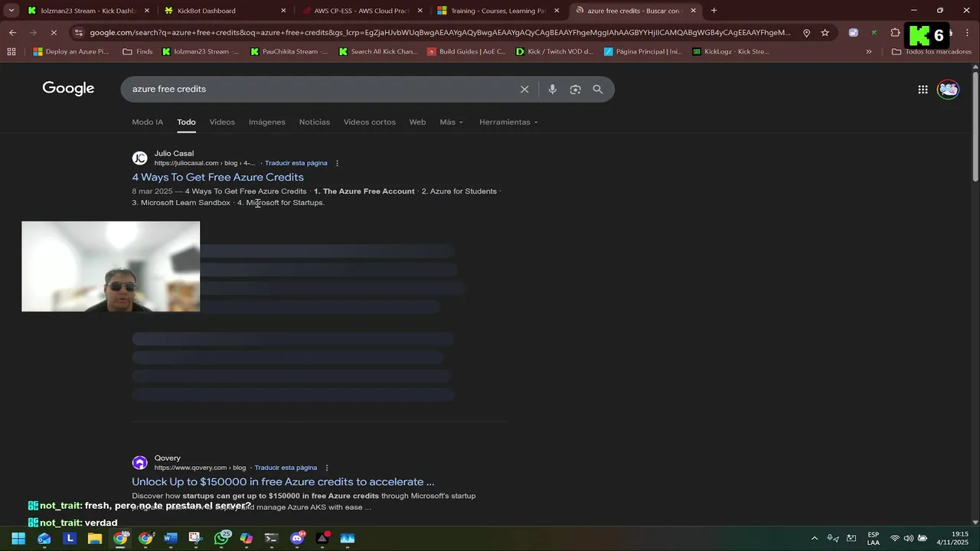This screenshot has height=551, width=980.
Task: Bookmark this page with the star icon
Action: (825, 33)
